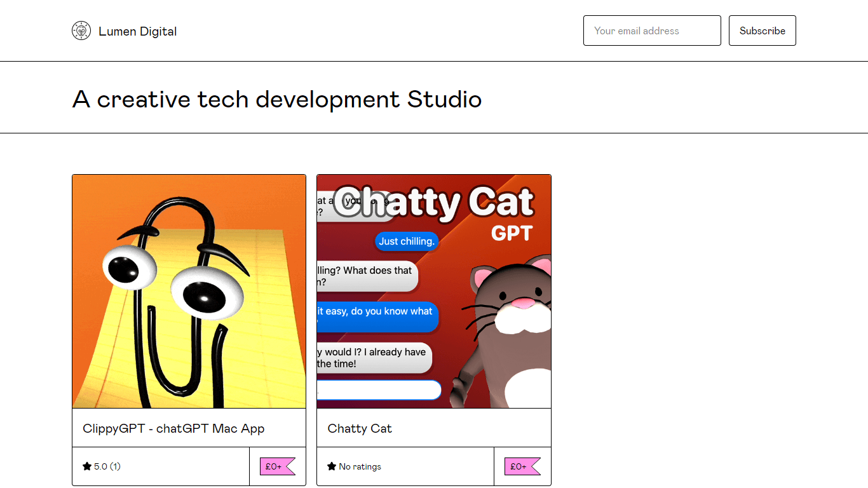The height and width of the screenshot is (488, 868).
Task: Click the No ratings label
Action: pos(360,466)
